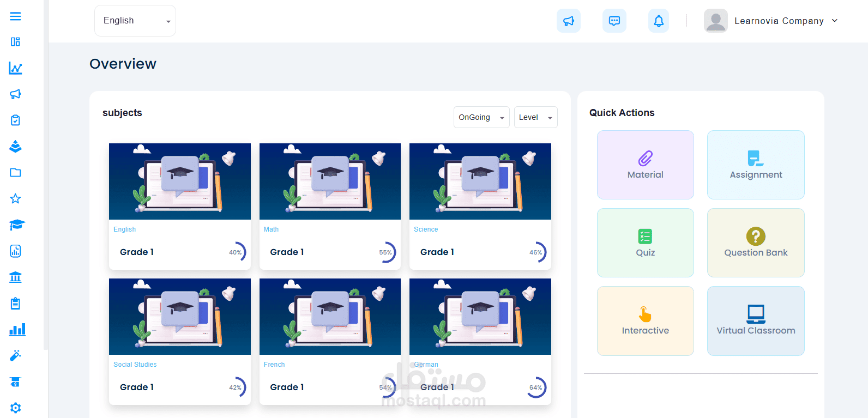
Task: Click the 40% progress ring for English
Action: tap(236, 252)
